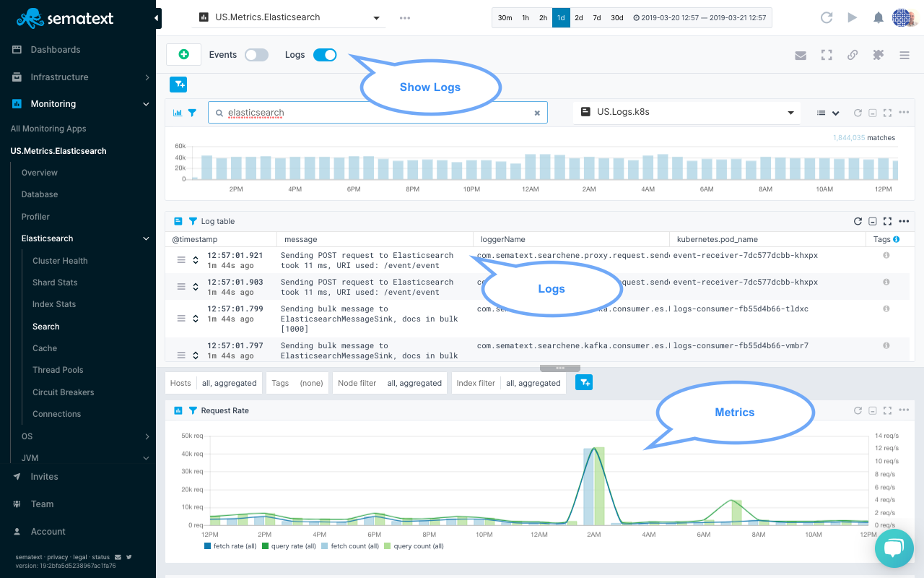Screen dimensions: 924x578
Task: Maximize the Request Rate chart
Action: (888, 410)
